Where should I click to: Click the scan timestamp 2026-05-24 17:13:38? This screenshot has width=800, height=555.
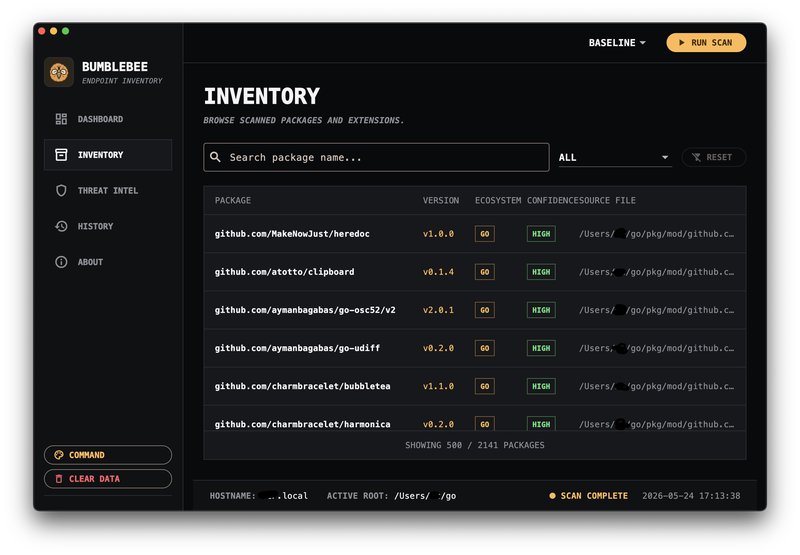(x=691, y=495)
